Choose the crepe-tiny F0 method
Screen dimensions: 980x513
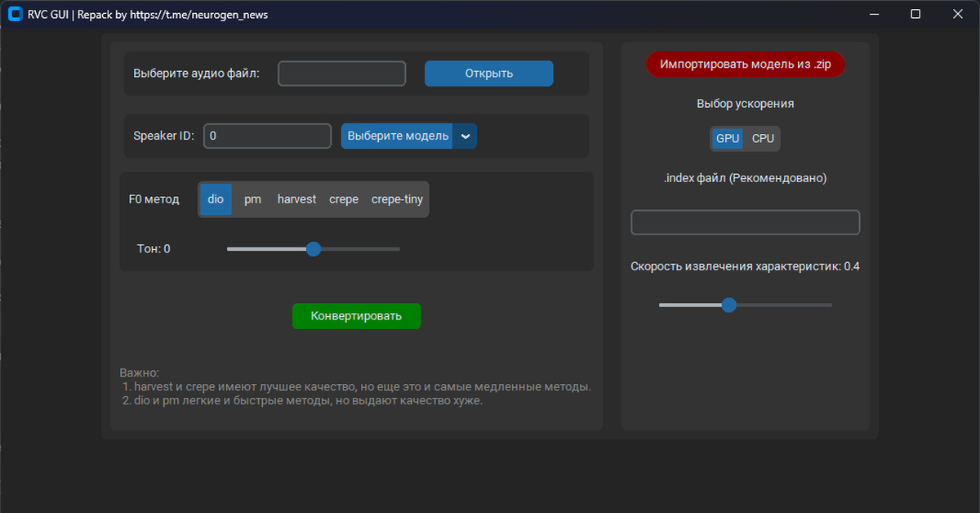[397, 199]
